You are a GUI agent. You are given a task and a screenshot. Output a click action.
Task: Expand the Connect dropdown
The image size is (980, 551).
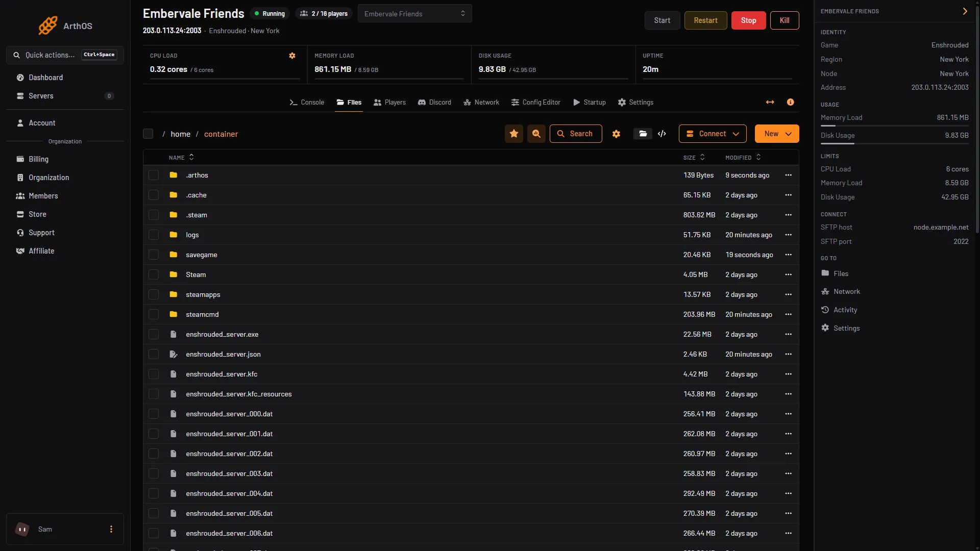point(713,134)
